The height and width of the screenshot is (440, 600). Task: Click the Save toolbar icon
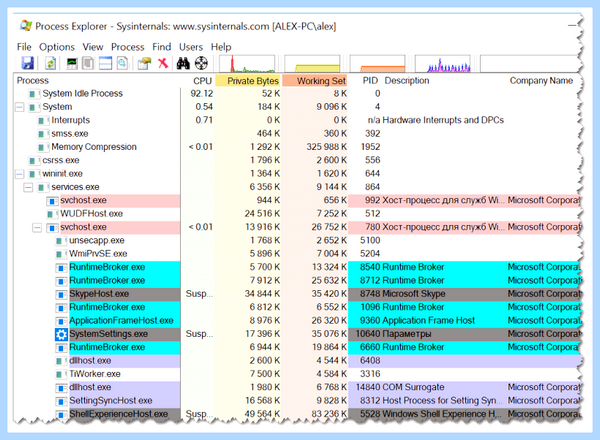tap(28, 63)
